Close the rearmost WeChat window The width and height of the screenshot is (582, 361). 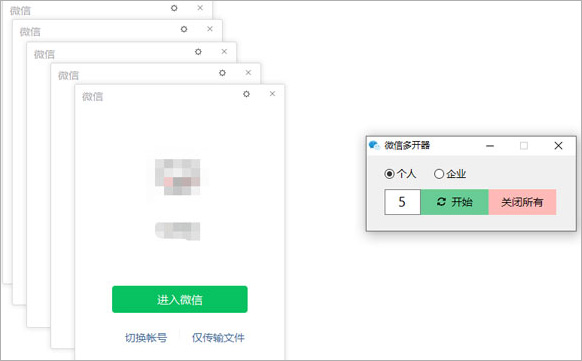200,7
